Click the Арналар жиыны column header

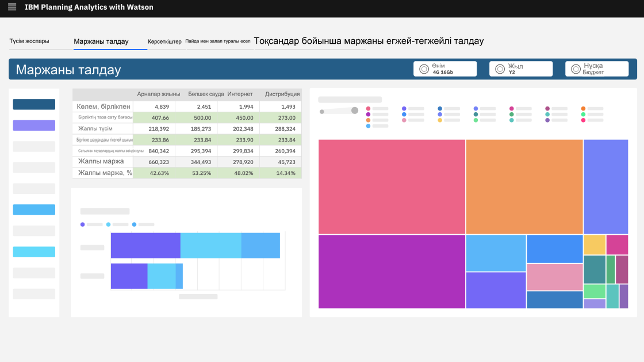coord(159,94)
